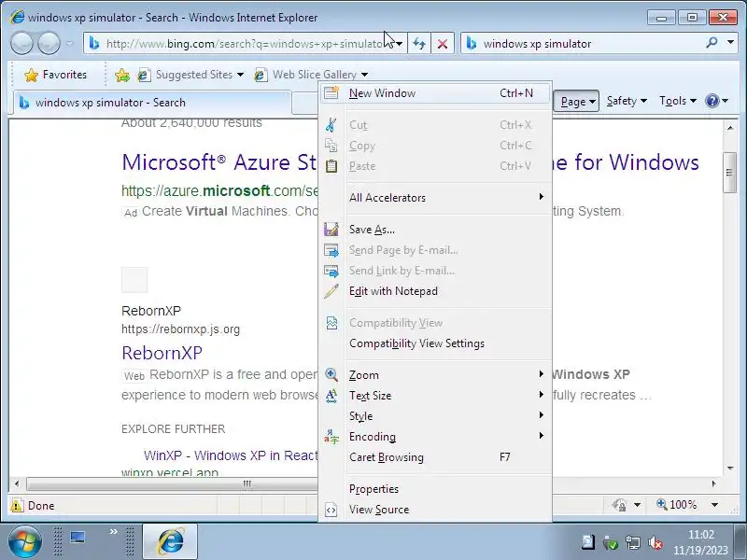Click the Favorites button label

pos(64,75)
